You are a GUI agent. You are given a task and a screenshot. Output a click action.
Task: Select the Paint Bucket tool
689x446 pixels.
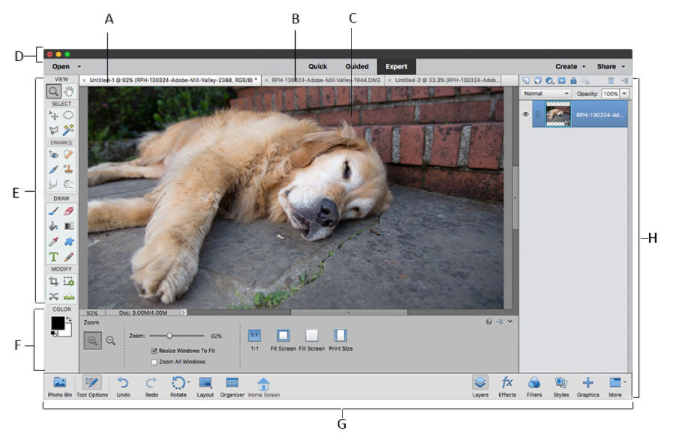(x=54, y=226)
